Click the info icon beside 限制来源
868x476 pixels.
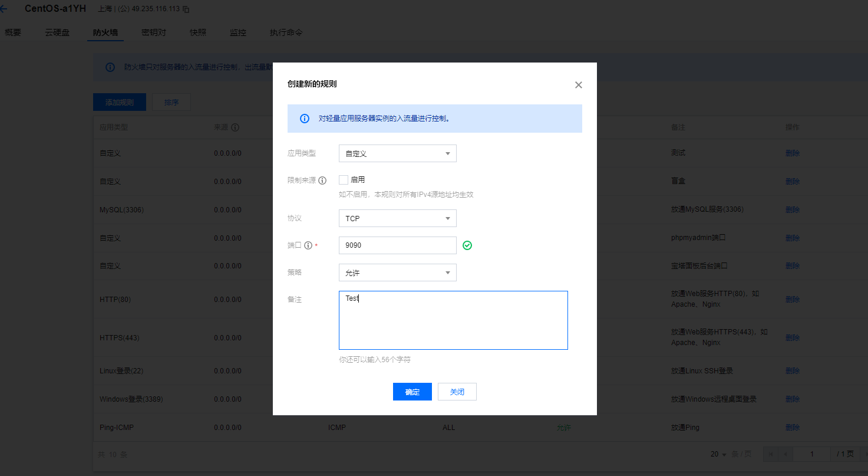tap(322, 180)
